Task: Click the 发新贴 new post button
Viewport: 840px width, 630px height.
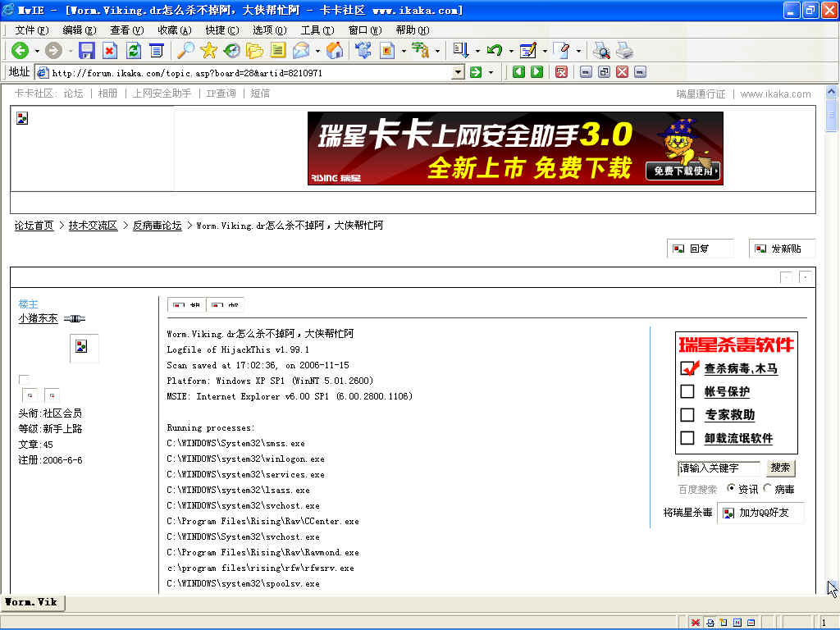Action: point(782,249)
